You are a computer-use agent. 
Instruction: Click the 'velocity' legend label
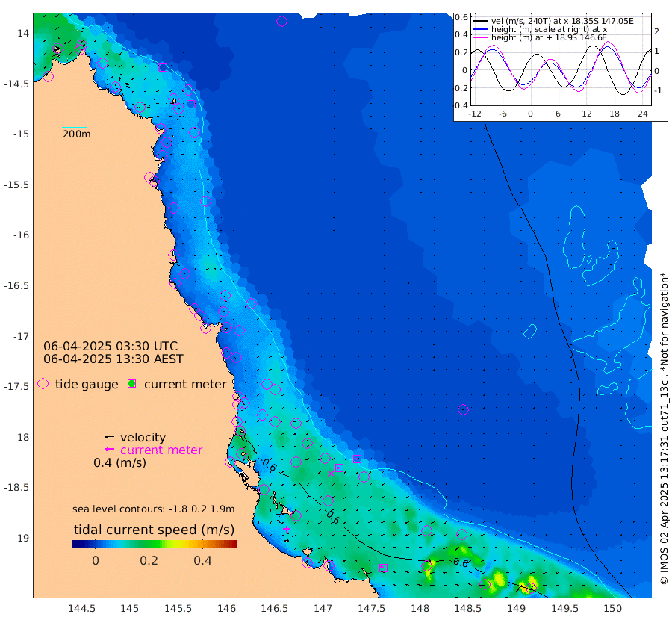click(x=143, y=437)
